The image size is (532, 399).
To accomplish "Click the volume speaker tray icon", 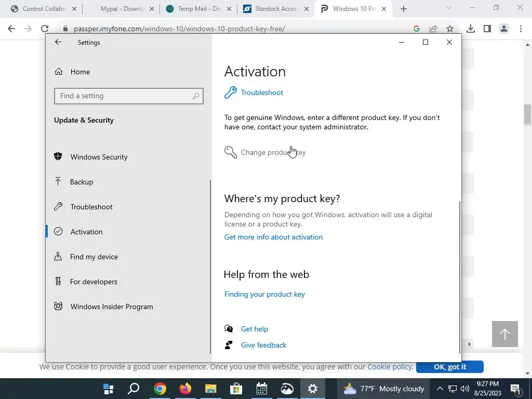I will pos(465,389).
